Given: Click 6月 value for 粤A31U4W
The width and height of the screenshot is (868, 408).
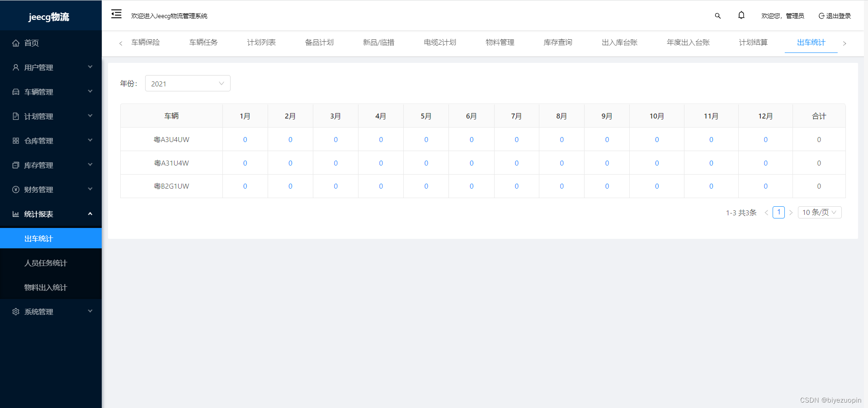Looking at the screenshot, I should (472, 163).
